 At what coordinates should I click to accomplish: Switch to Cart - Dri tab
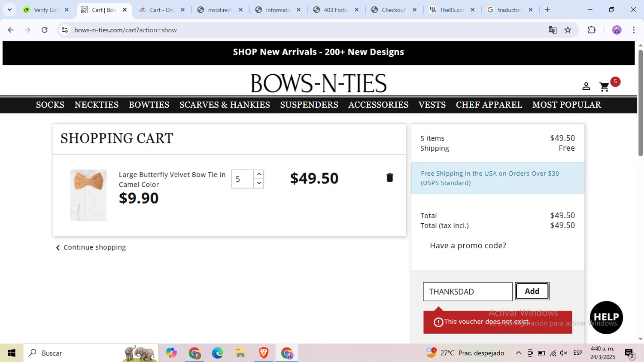click(x=162, y=10)
